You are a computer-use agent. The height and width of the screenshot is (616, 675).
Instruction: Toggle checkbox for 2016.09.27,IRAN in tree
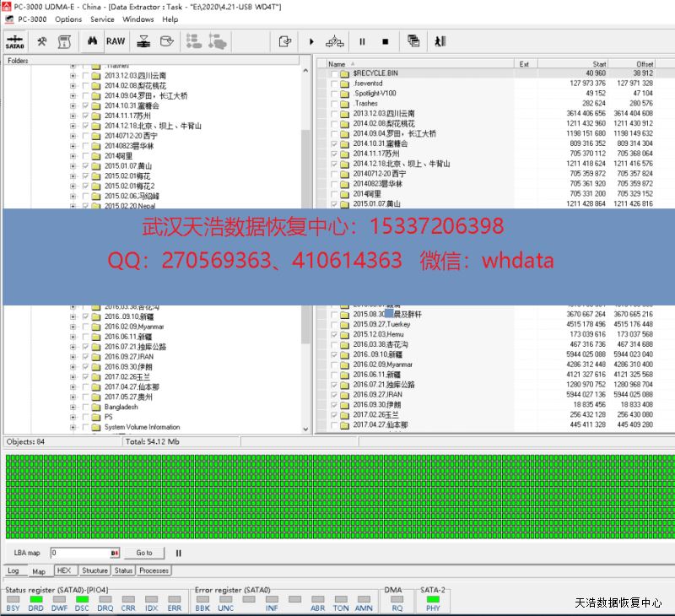(85, 357)
